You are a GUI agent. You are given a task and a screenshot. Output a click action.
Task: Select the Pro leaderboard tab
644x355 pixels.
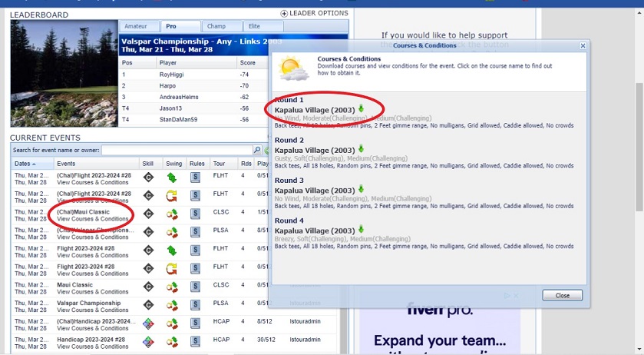click(x=180, y=26)
